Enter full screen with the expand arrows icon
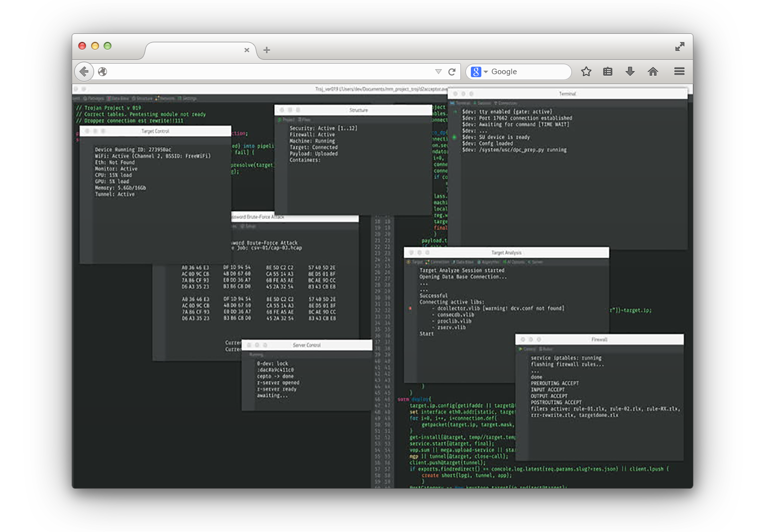 pyautogui.click(x=679, y=46)
